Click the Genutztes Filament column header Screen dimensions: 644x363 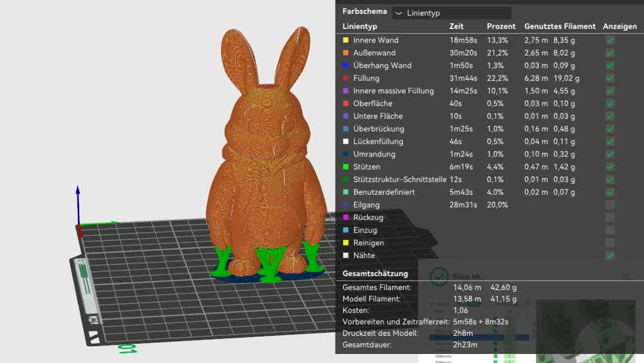click(x=560, y=26)
